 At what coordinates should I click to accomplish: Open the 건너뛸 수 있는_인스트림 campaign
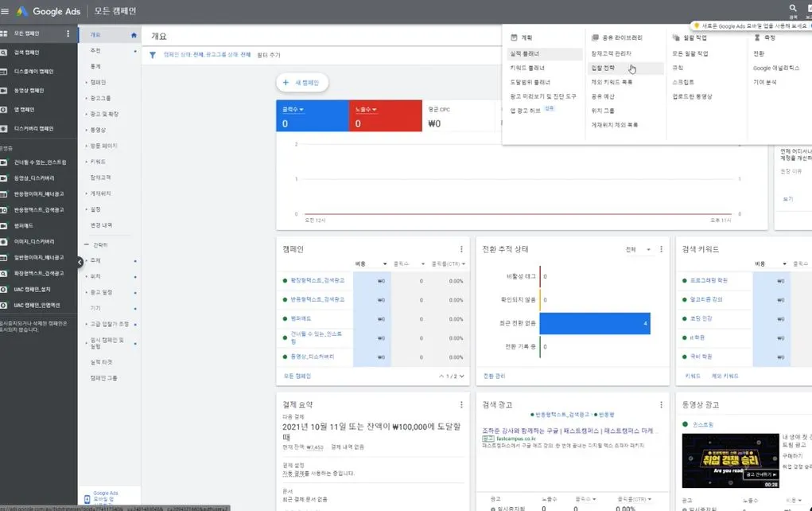40,162
